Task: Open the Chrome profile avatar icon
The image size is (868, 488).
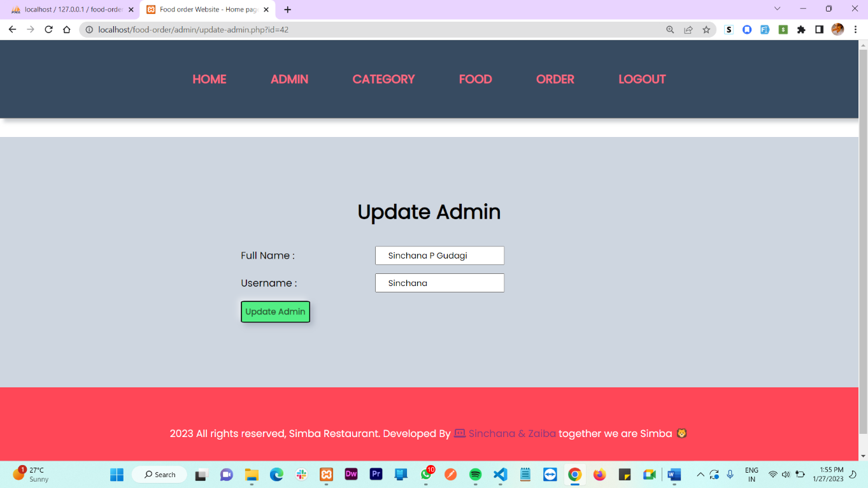Action: pyautogui.click(x=837, y=29)
